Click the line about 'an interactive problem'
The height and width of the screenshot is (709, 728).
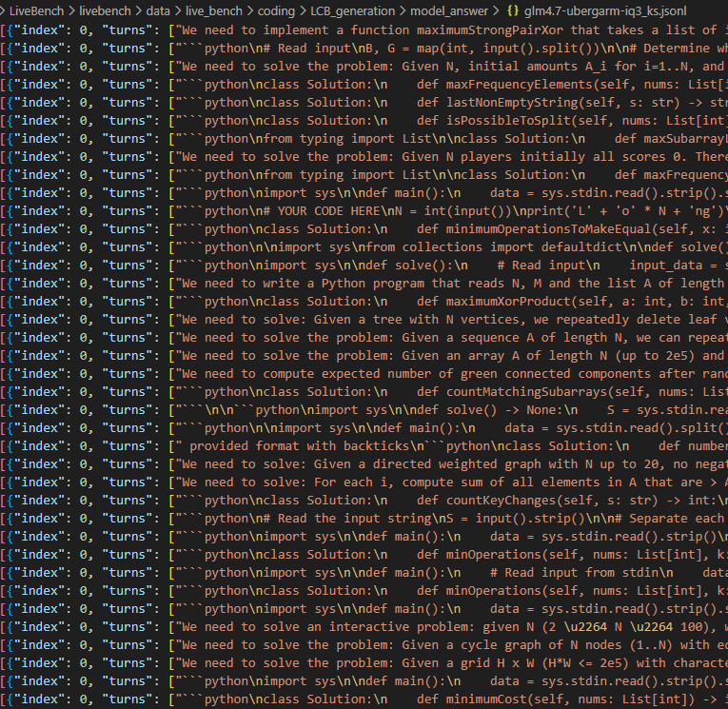(x=364, y=628)
